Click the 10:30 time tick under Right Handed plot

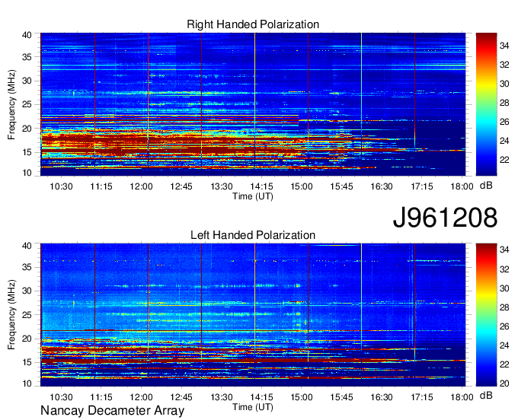(61, 186)
